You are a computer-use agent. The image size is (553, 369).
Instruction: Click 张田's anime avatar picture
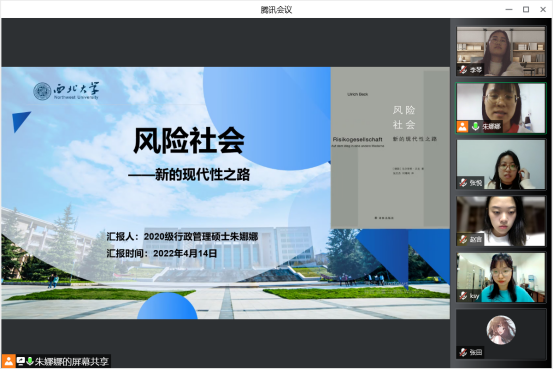point(501,330)
